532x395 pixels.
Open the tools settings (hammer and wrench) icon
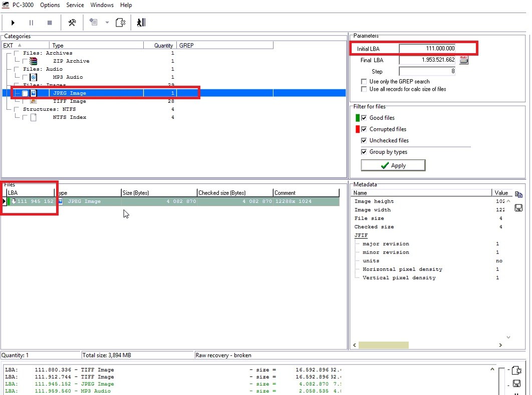72,23
